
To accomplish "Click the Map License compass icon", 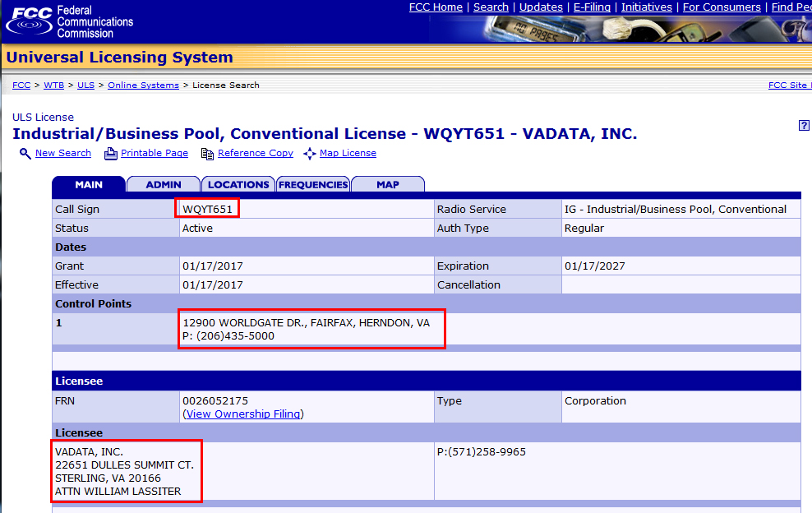I will pyautogui.click(x=310, y=154).
